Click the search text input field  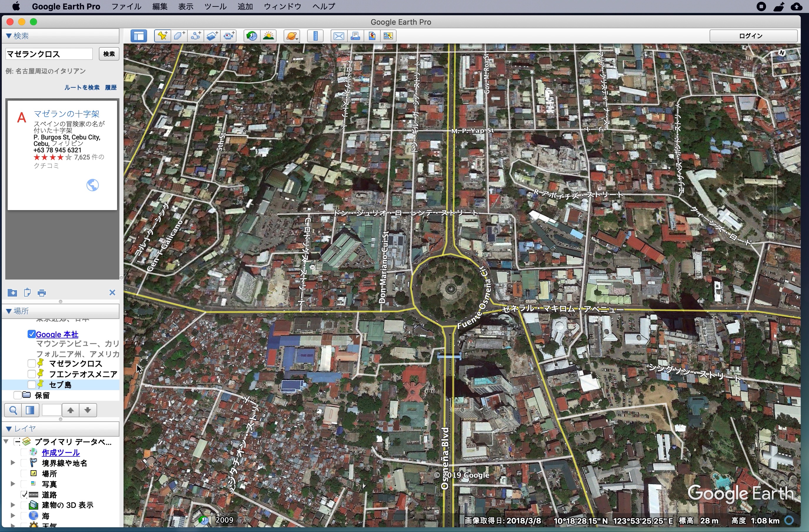pyautogui.click(x=49, y=54)
